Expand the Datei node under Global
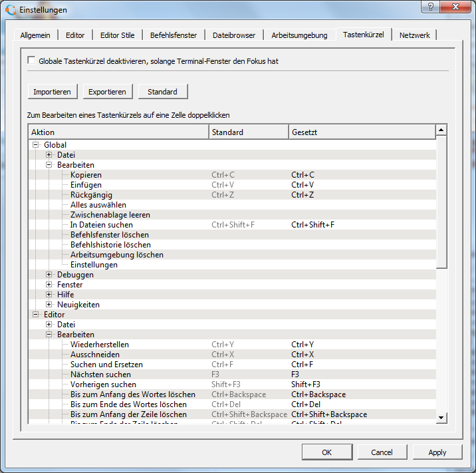This screenshot has height=473, width=476. (49, 155)
